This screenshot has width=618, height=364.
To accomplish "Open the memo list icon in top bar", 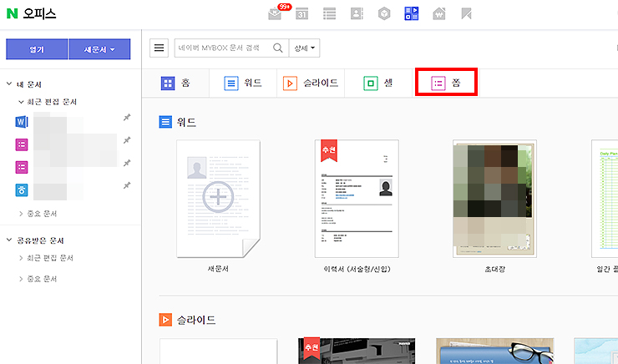I will click(x=330, y=14).
